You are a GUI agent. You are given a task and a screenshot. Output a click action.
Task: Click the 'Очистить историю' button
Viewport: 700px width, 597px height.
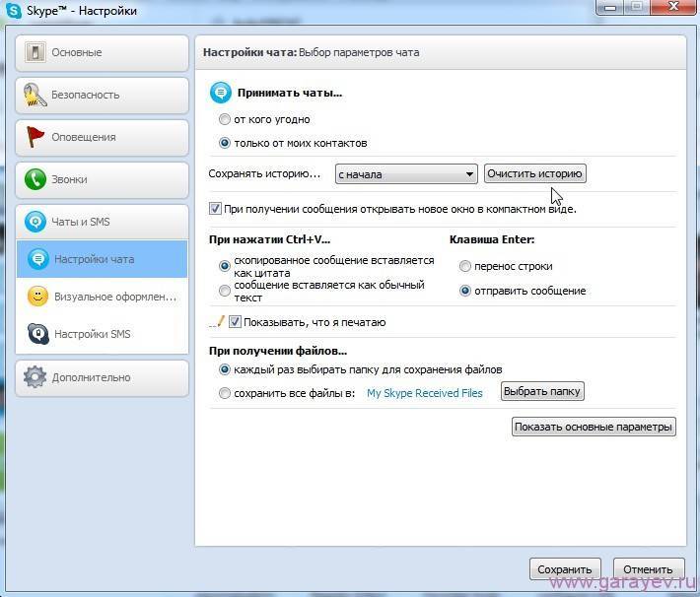pyautogui.click(x=534, y=173)
